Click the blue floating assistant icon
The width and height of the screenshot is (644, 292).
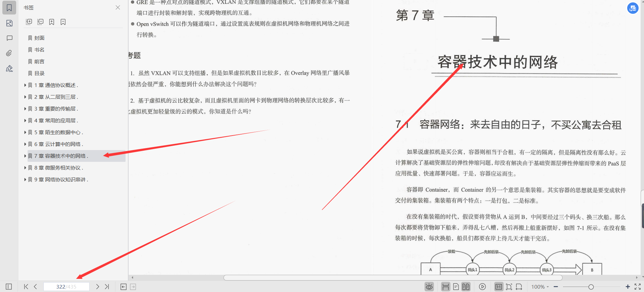(633, 8)
